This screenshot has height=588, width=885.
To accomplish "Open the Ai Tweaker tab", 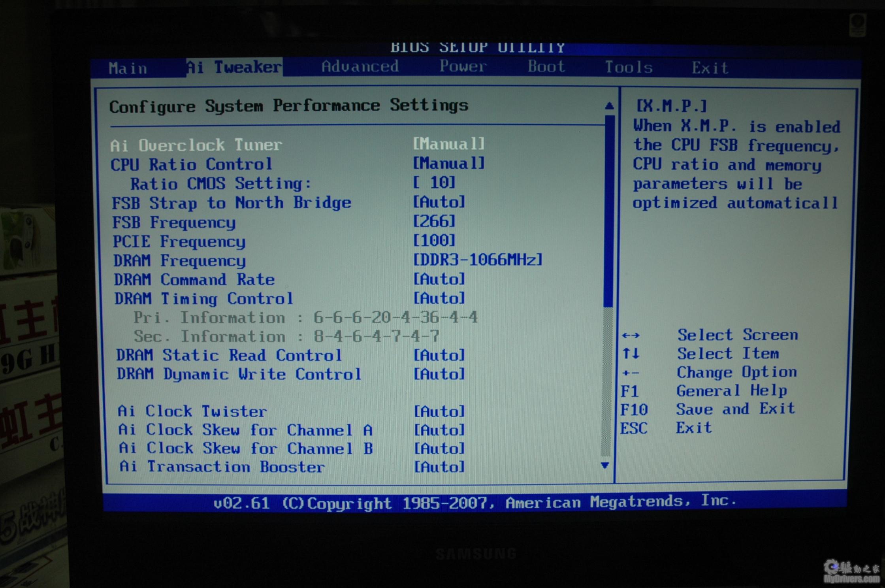I will coord(234,67).
